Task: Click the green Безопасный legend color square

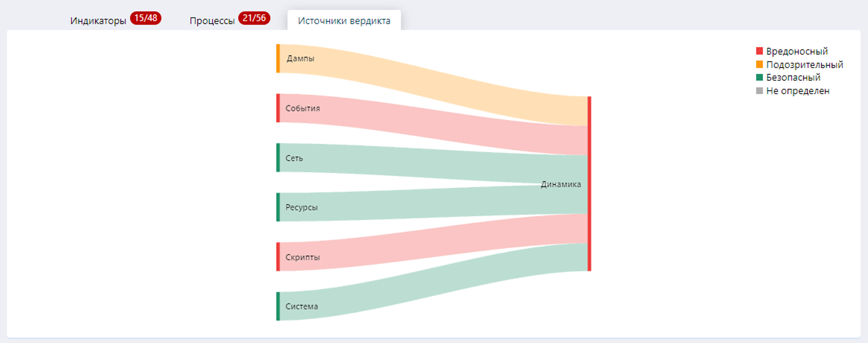Action: coord(759,78)
